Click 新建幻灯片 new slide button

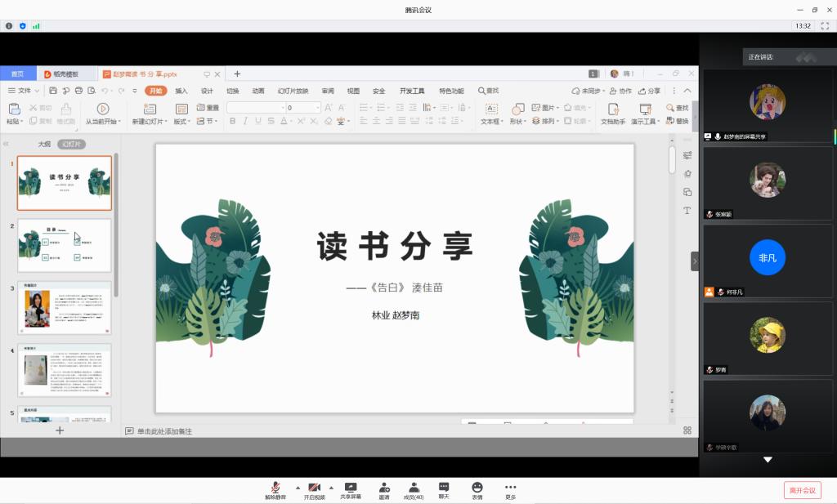149,114
